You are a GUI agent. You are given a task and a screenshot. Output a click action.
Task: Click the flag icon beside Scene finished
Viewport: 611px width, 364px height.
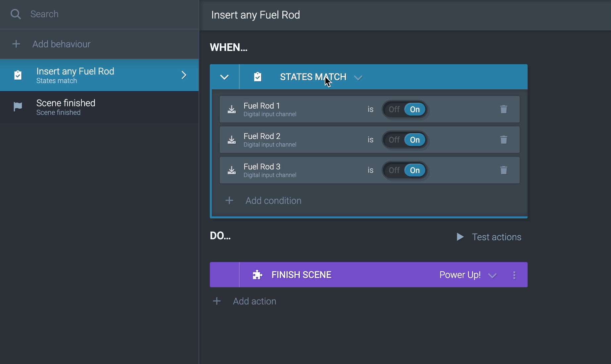click(17, 107)
